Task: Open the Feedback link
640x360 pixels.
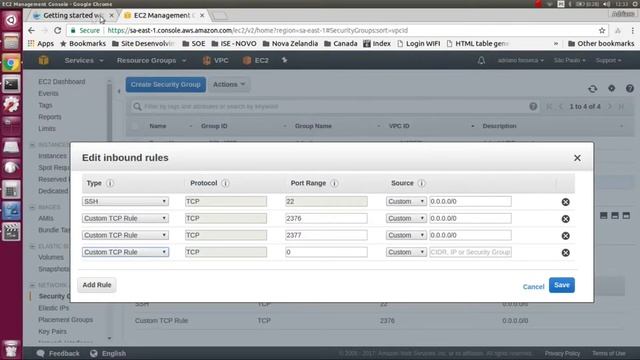Action: 58,353
